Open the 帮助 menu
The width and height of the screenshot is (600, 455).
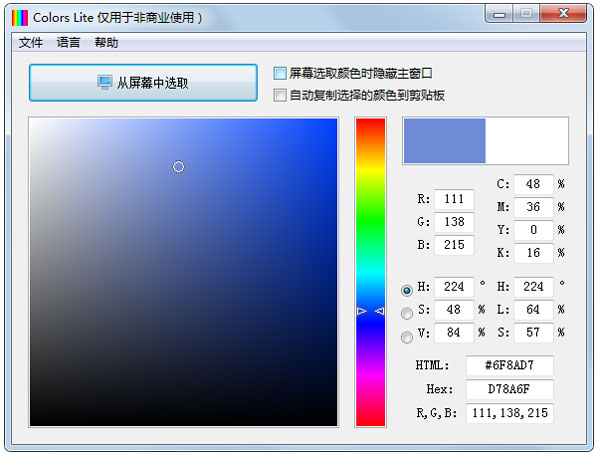pos(106,42)
